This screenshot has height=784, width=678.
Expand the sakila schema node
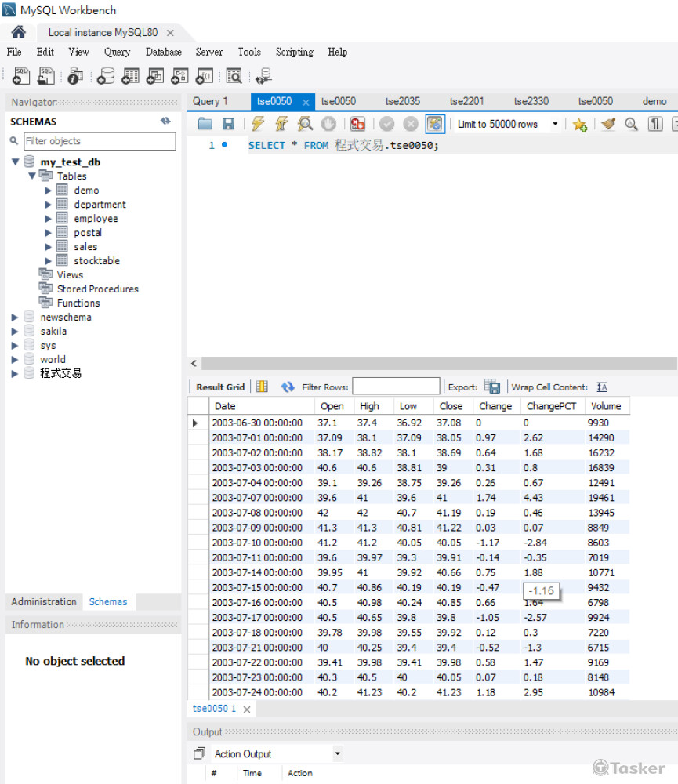[15, 332]
